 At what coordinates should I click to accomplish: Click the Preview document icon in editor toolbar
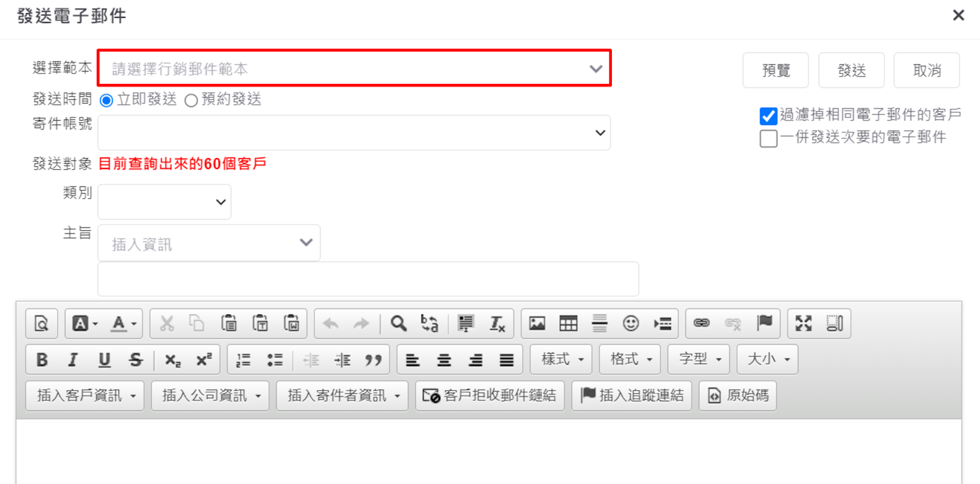(42, 323)
